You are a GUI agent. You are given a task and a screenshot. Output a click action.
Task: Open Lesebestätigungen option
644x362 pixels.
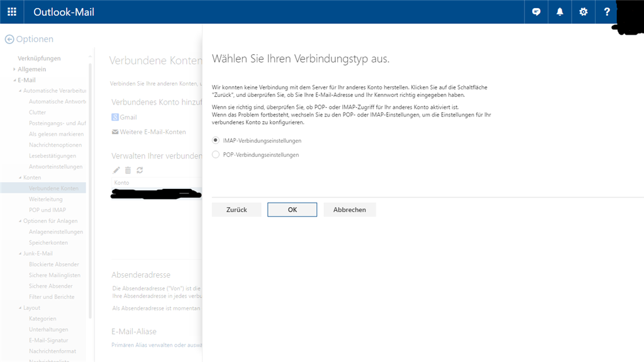click(53, 156)
